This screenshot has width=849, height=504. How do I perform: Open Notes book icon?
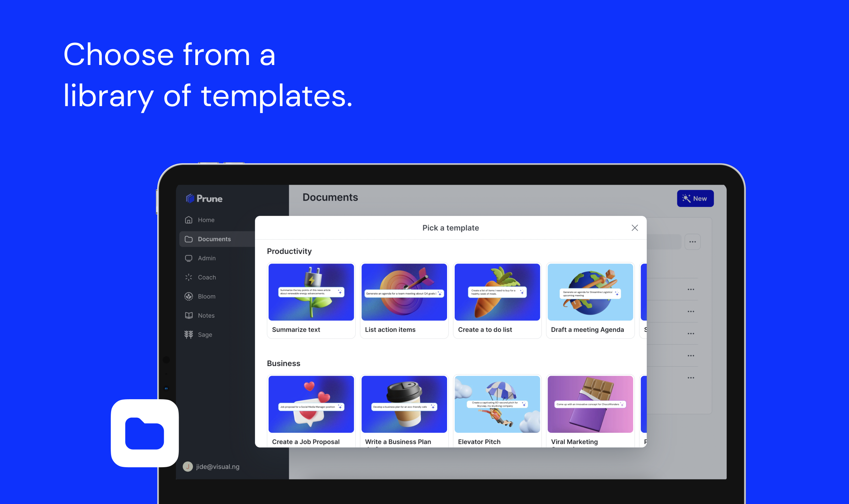click(189, 316)
